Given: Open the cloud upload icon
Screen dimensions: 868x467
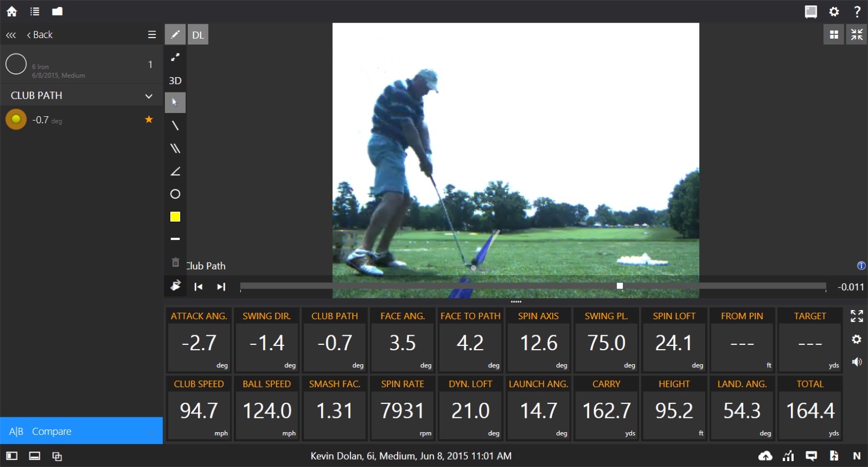Looking at the screenshot, I should pyautogui.click(x=765, y=456).
